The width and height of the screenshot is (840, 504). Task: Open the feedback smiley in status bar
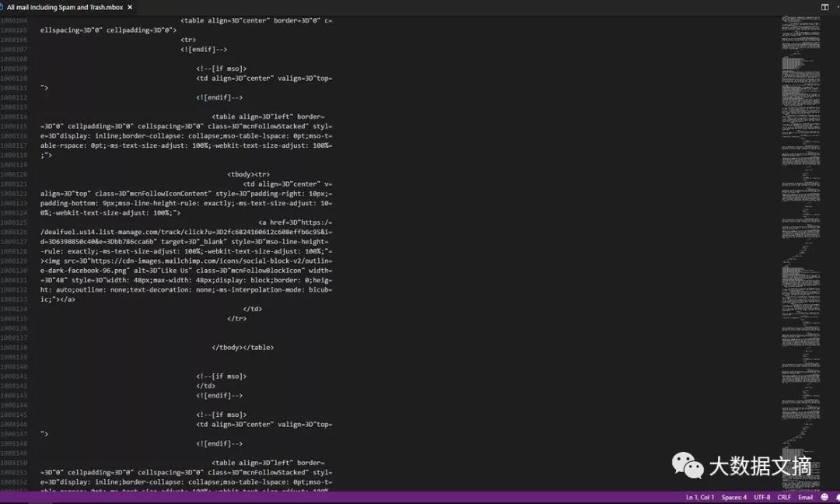(824, 497)
